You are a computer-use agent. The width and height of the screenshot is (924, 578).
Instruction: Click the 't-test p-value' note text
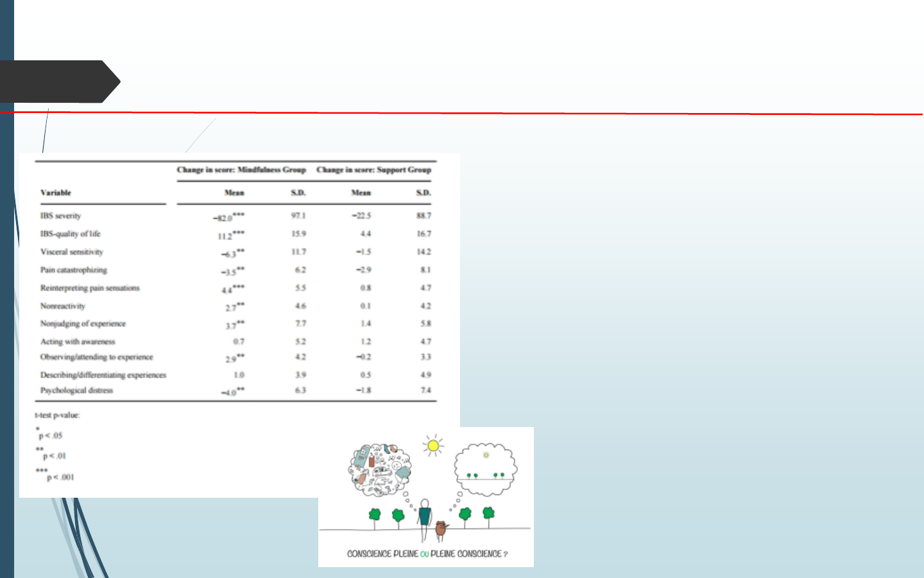click(x=57, y=416)
